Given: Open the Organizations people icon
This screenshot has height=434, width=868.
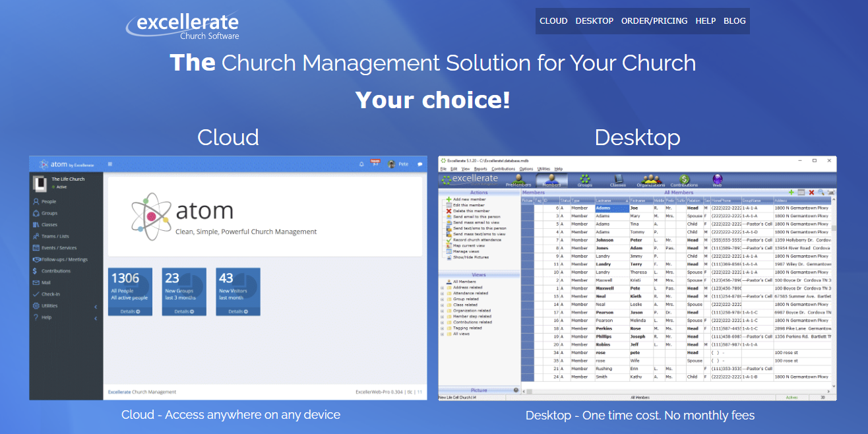Looking at the screenshot, I should [x=650, y=181].
